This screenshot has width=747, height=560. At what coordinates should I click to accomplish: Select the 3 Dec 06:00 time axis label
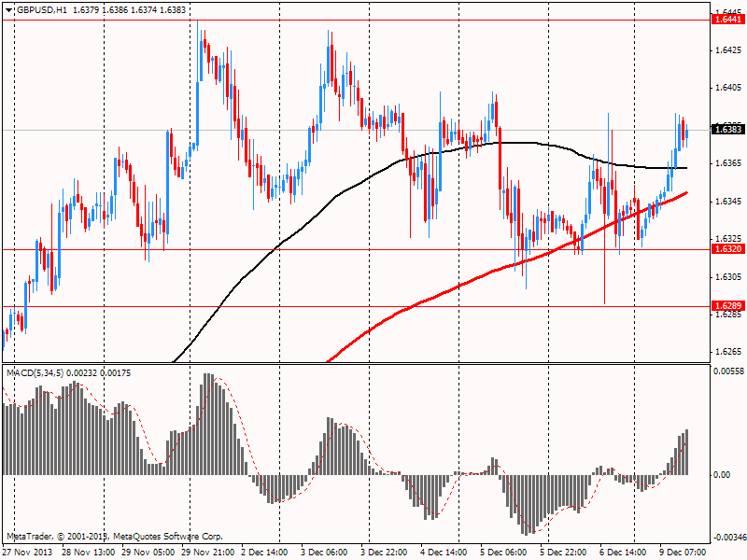[x=324, y=553]
